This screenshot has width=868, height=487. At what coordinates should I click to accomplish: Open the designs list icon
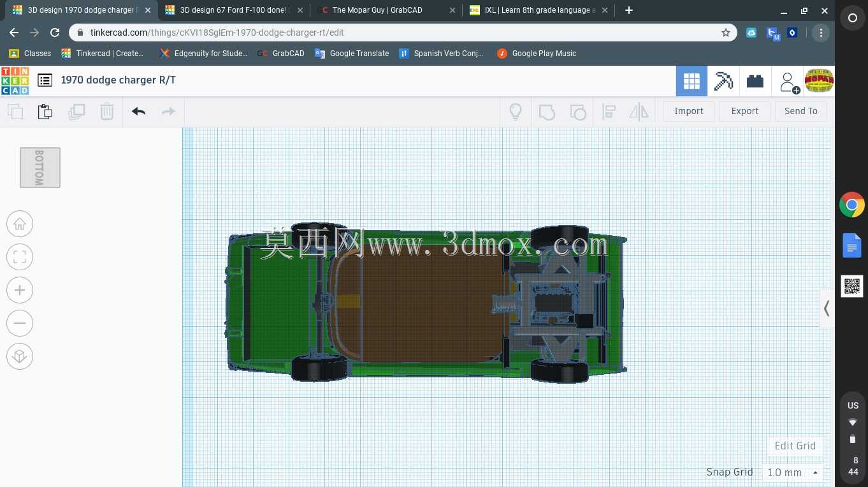[45, 80]
